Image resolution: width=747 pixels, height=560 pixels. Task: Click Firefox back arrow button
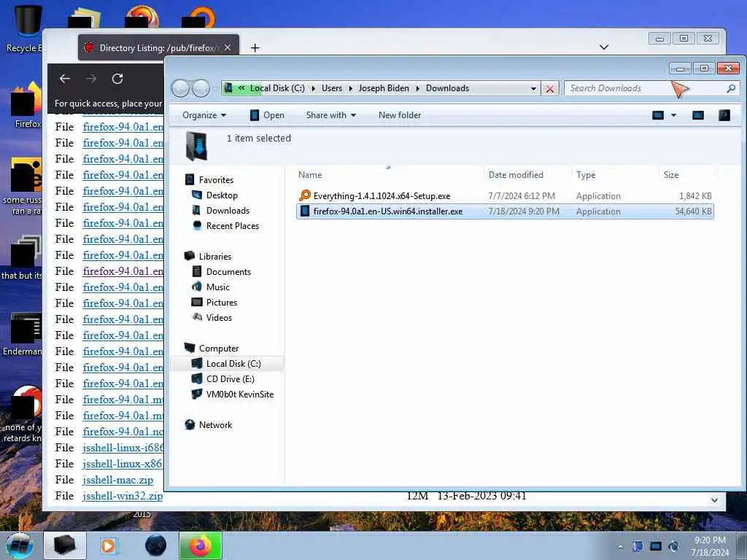pyautogui.click(x=65, y=79)
